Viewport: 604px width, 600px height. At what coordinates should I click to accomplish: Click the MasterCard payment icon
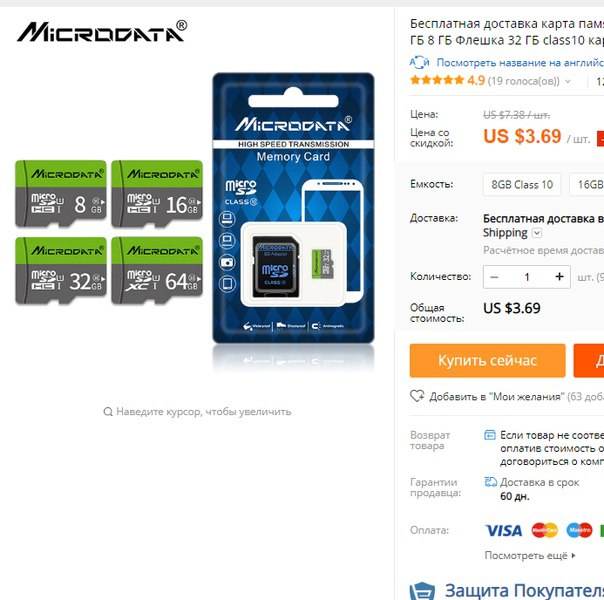pyautogui.click(x=544, y=530)
